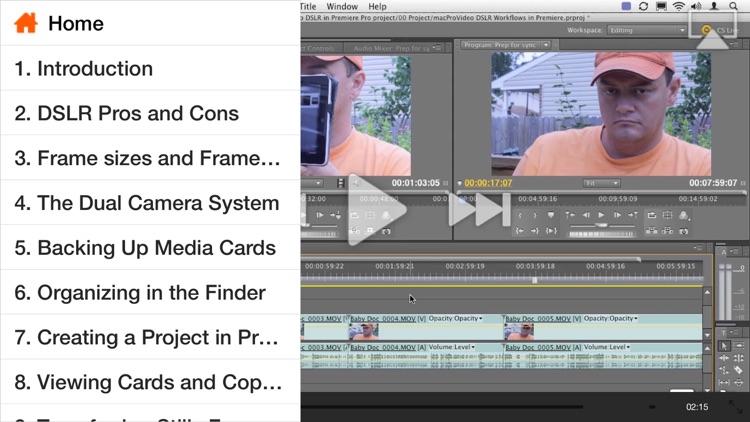
Task: Go to Out point in Program monitor
Action: 535,231
